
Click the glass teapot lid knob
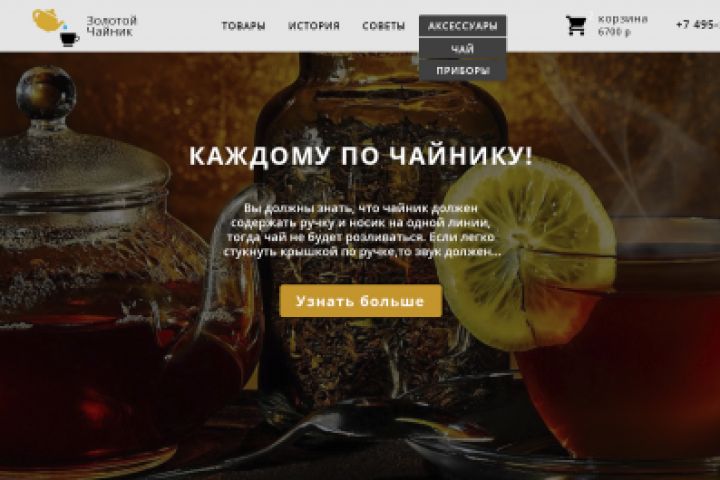[x=46, y=91]
